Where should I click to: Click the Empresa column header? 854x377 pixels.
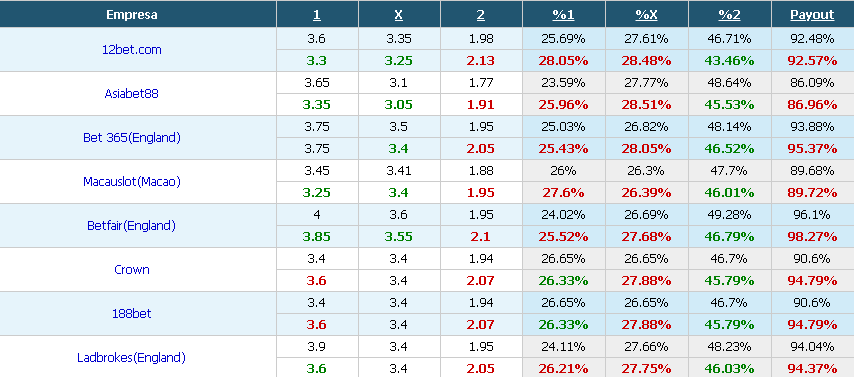pos(132,15)
